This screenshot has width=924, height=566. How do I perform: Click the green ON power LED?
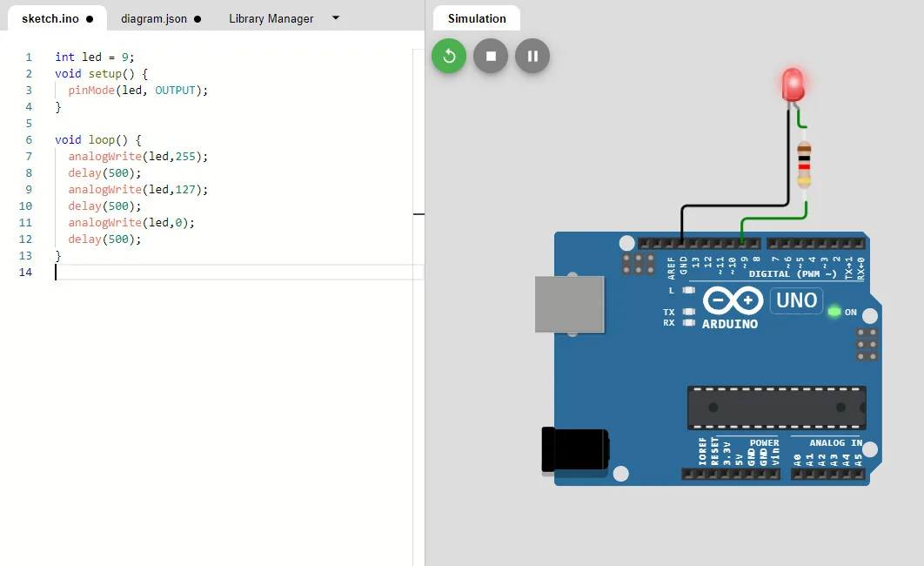pyautogui.click(x=834, y=312)
